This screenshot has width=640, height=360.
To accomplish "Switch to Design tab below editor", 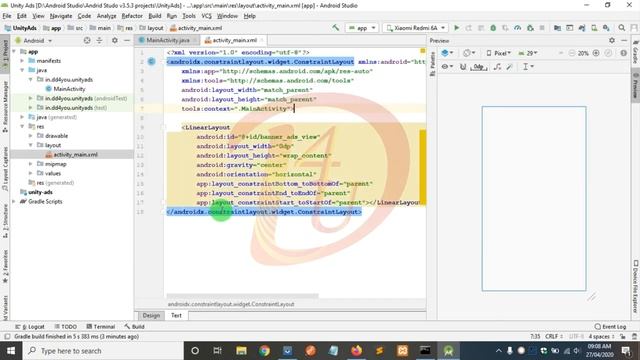I will pos(151,316).
